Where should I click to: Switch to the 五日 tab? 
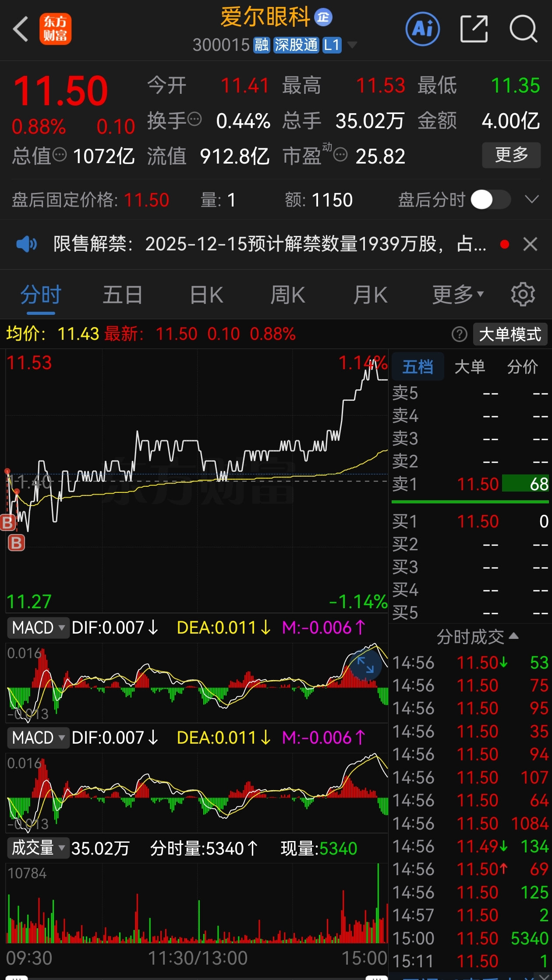click(123, 295)
